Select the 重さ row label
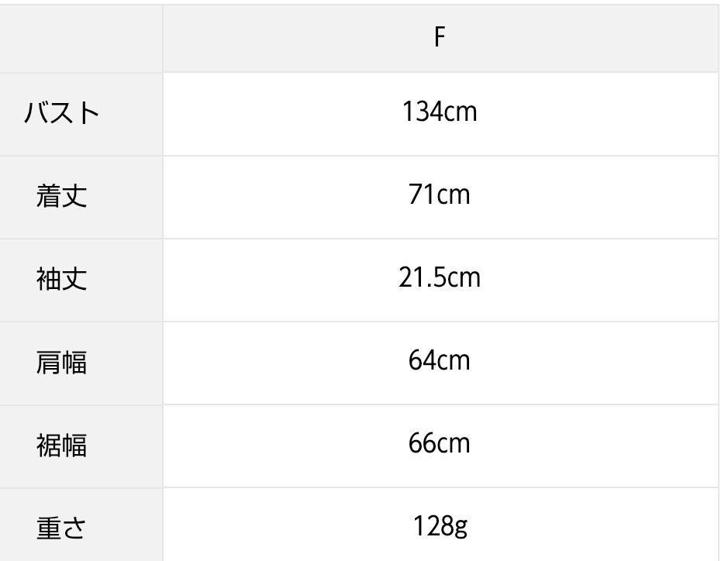This screenshot has height=561, width=728. click(x=61, y=528)
